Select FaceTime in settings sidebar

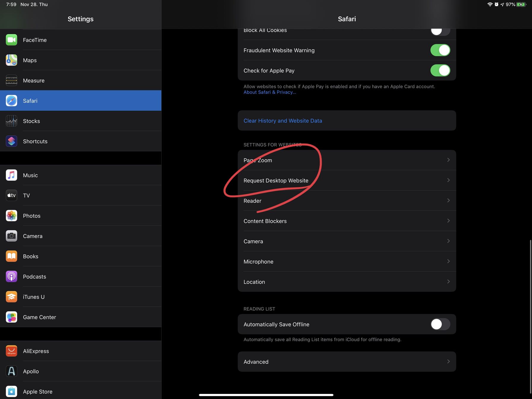81,40
